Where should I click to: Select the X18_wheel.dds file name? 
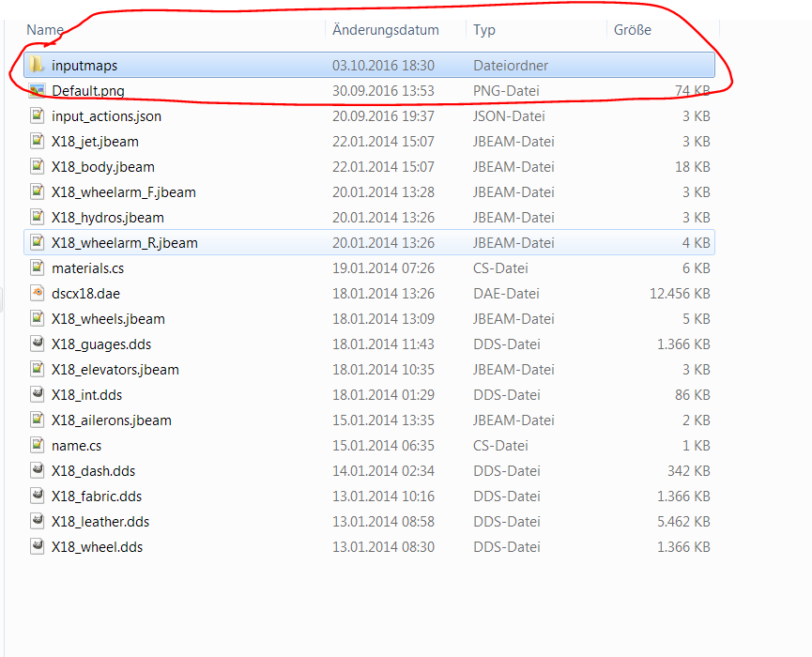[97, 547]
